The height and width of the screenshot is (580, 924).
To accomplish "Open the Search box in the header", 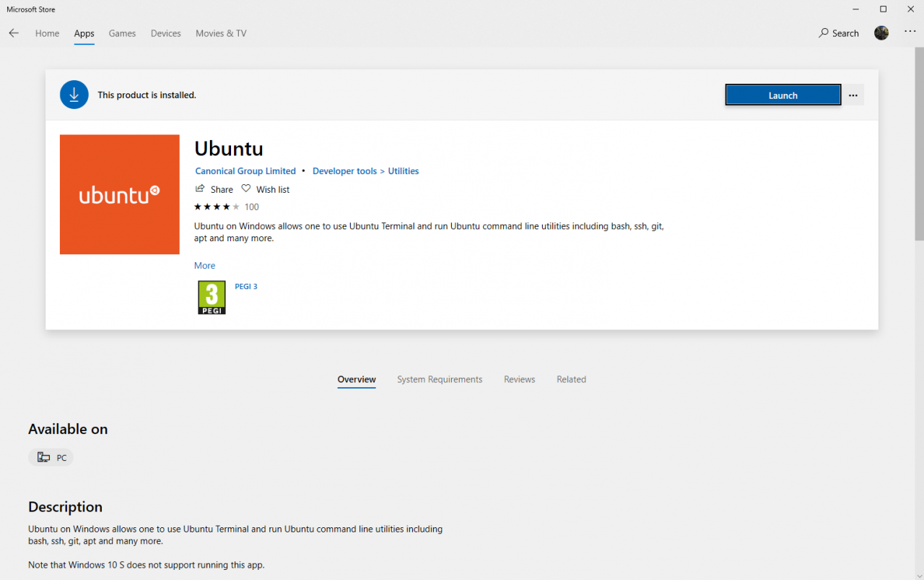I will coord(839,33).
